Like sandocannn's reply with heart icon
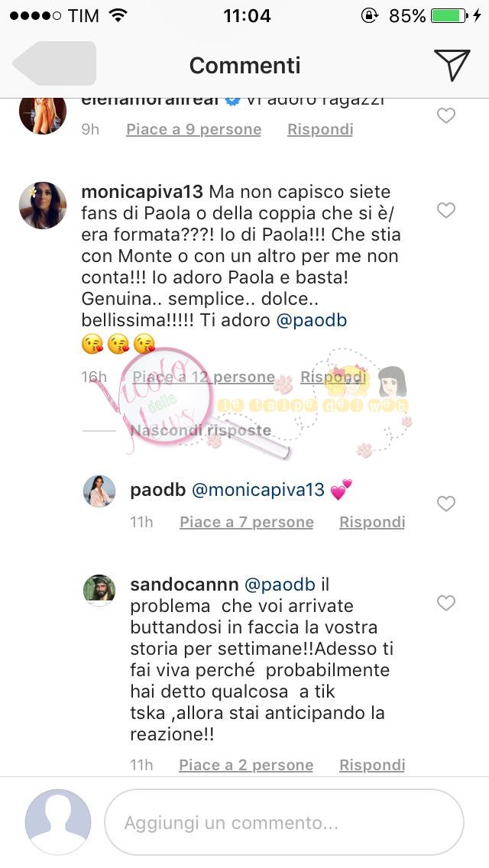 tap(446, 603)
